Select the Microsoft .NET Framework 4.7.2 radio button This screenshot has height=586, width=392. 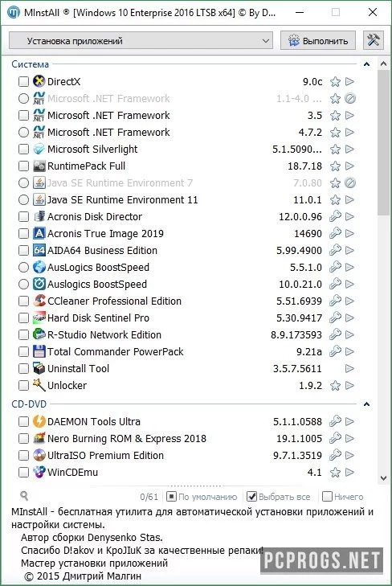(x=23, y=133)
